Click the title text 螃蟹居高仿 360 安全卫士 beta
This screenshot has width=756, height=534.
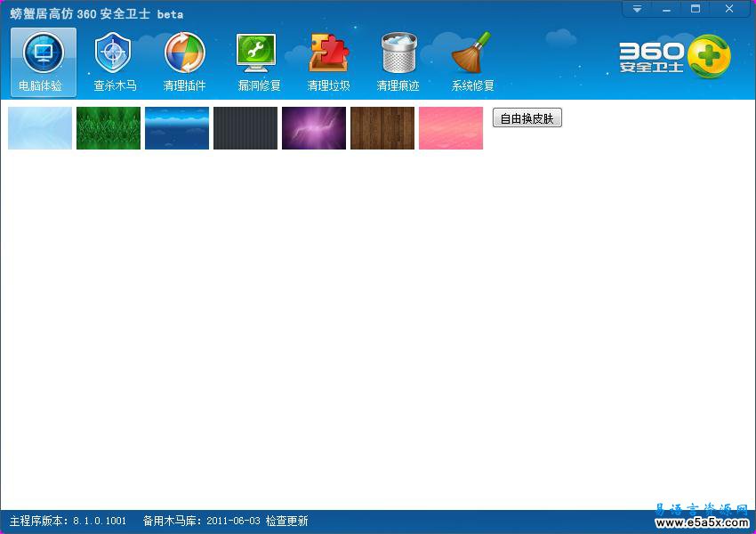click(x=96, y=14)
